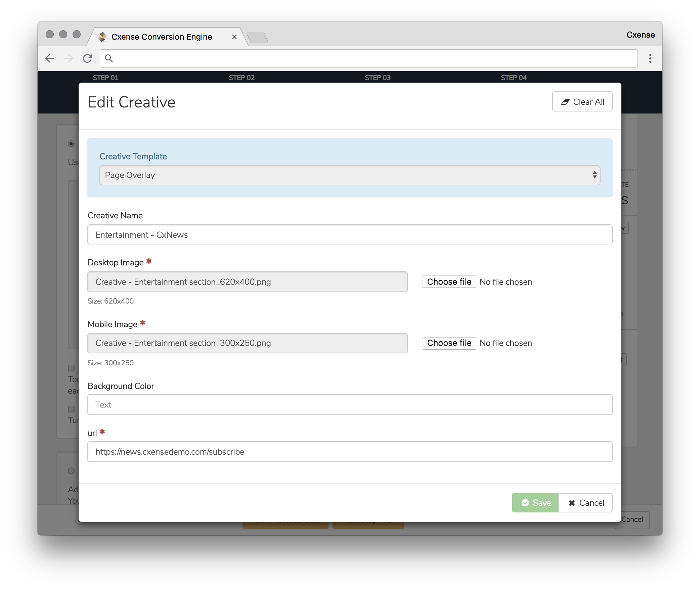
Task: Click the search icon in the address bar
Action: (x=108, y=58)
